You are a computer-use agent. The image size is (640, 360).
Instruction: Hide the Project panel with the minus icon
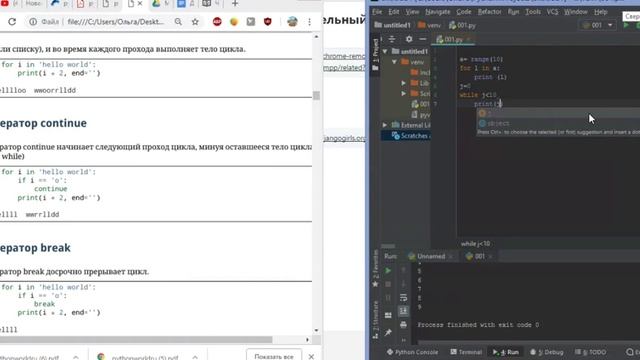pos(422,39)
